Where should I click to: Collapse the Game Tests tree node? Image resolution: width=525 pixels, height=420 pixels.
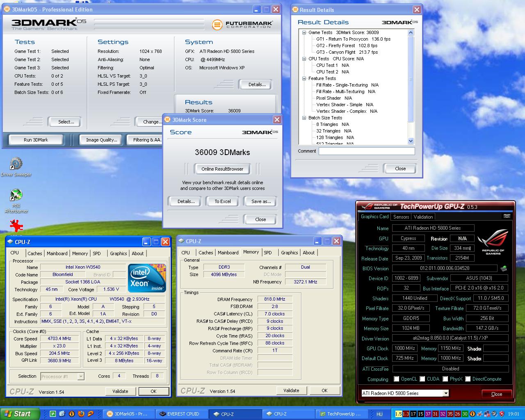(304, 32)
